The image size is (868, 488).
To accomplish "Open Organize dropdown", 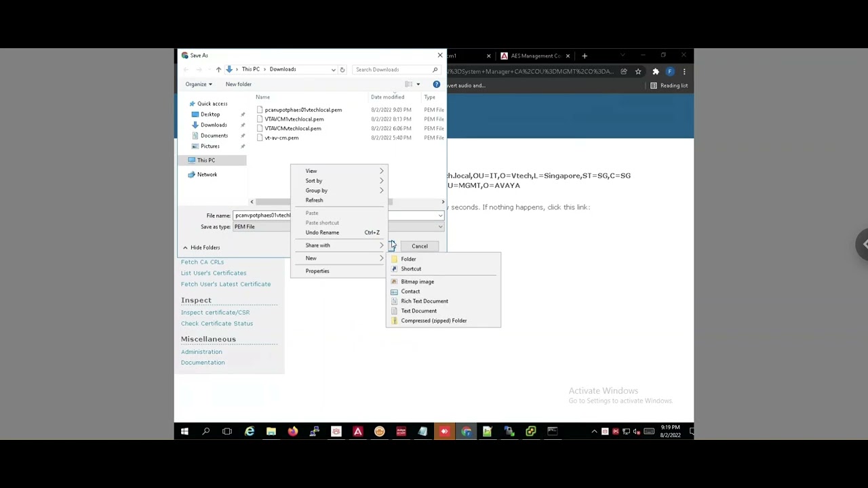I will click(x=199, y=84).
